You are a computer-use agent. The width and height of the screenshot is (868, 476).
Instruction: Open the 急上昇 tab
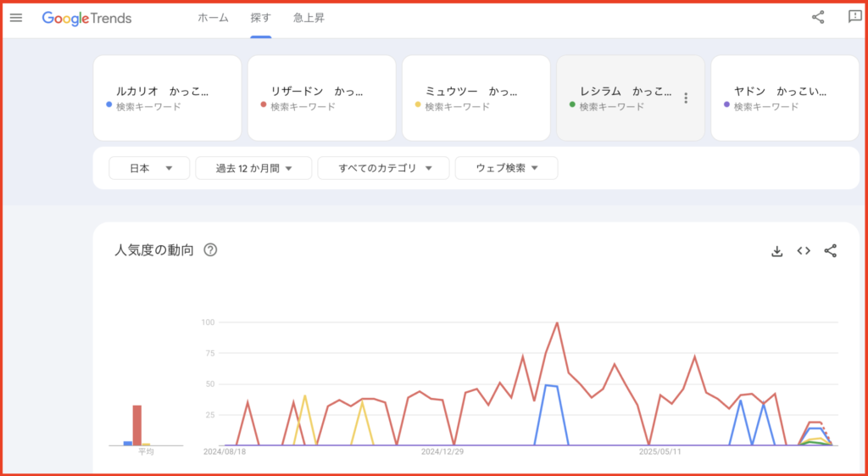[309, 18]
